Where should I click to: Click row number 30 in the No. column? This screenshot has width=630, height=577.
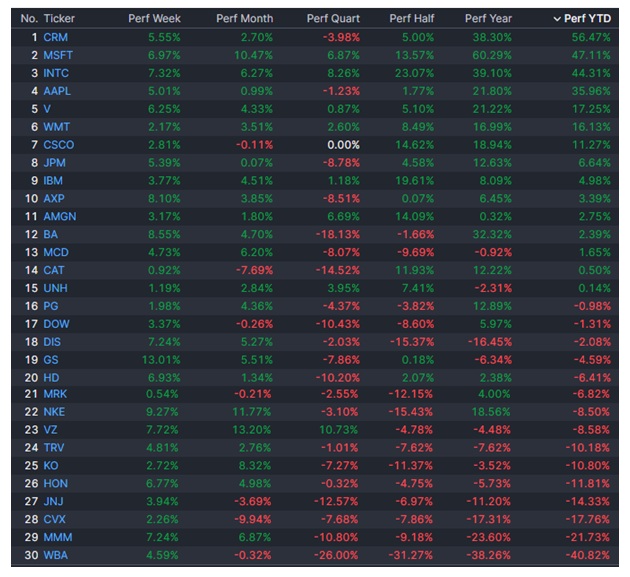click(x=31, y=555)
